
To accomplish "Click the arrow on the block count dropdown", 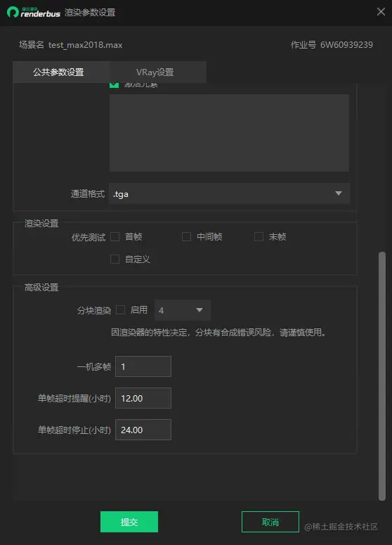I will 200,309.
